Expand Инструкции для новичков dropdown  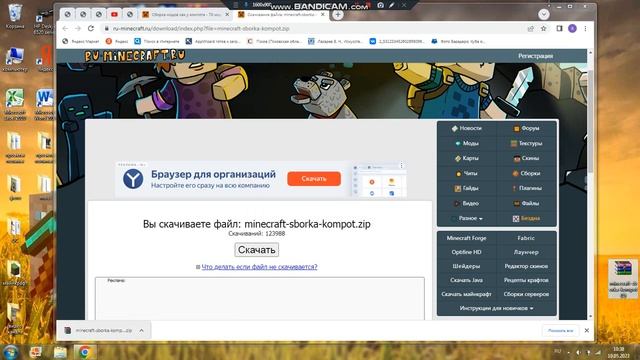pos(496,308)
